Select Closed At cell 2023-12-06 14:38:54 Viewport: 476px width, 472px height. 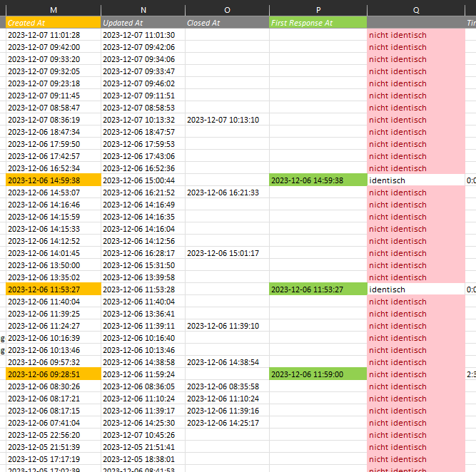(227, 362)
